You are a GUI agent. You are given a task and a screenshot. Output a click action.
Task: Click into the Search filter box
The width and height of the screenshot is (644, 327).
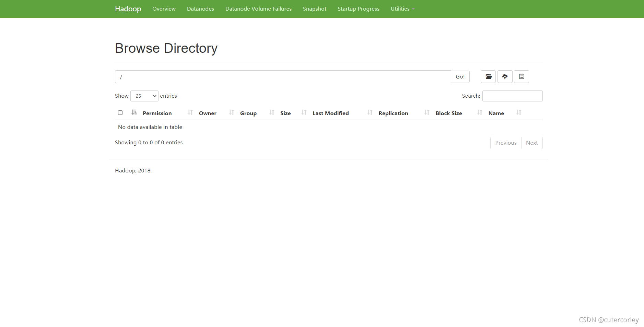click(512, 96)
